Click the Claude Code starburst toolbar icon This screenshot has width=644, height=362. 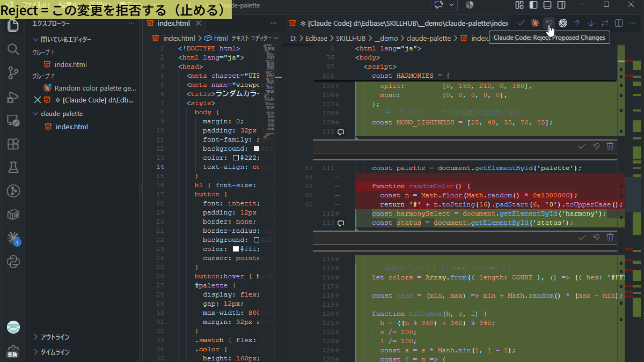coord(535,23)
